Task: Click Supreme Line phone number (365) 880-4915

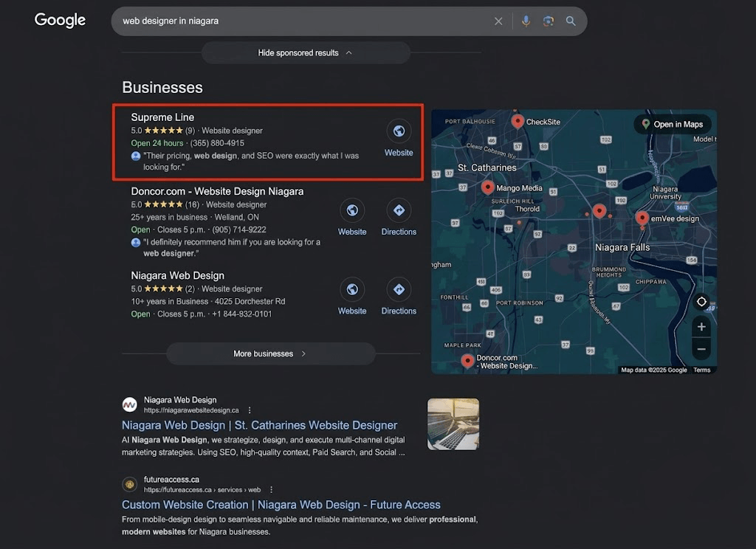Action: (217, 143)
